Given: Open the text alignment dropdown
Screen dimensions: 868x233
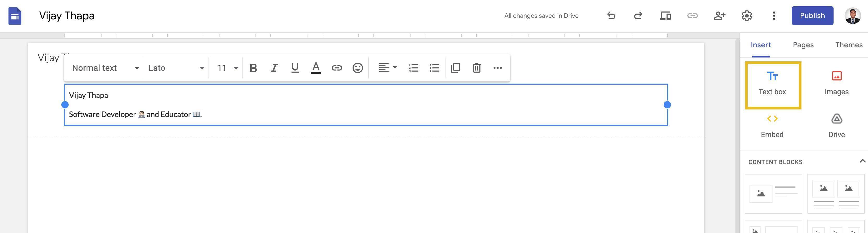Looking at the screenshot, I should (x=388, y=68).
